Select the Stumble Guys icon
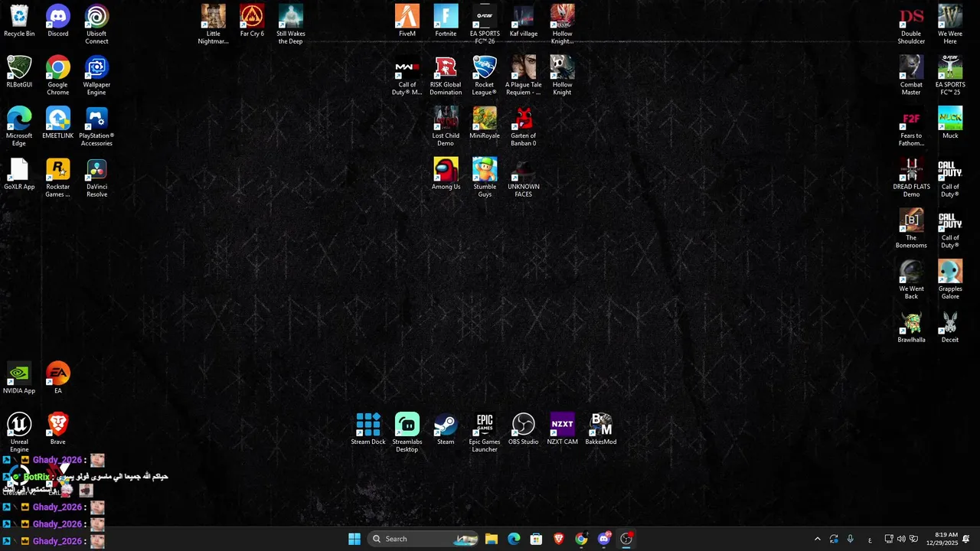This screenshot has height=551, width=980. coord(485,178)
